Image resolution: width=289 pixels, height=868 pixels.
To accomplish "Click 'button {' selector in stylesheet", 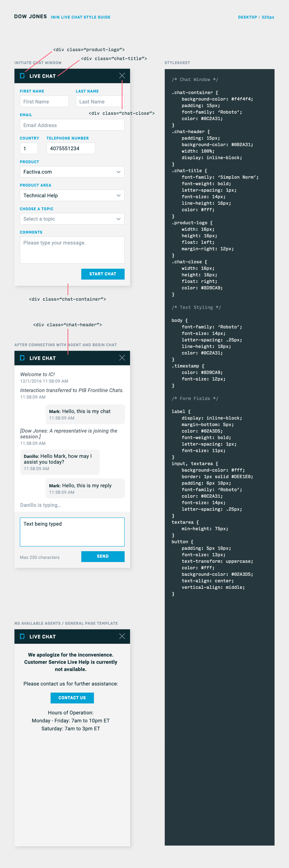I will [182, 542].
